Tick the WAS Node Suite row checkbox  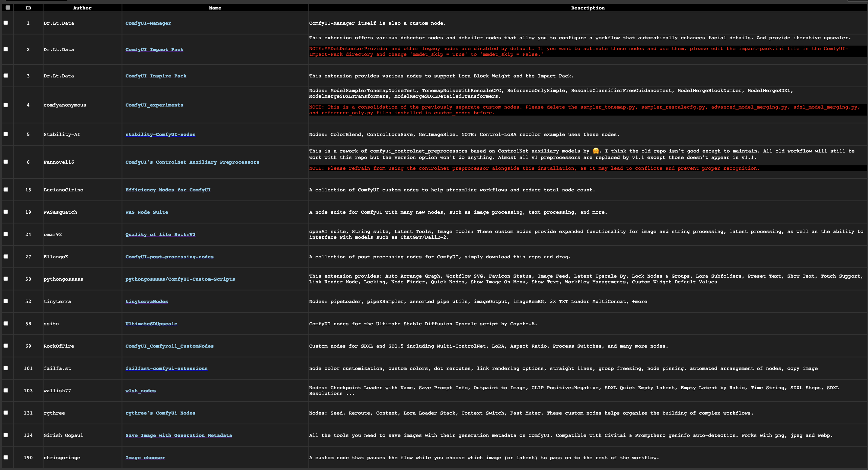[6, 212]
